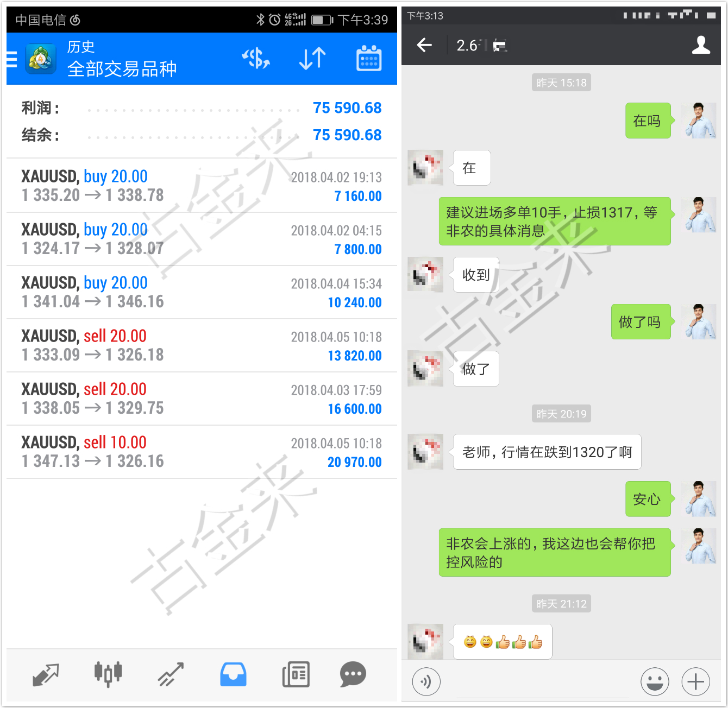This screenshot has width=728, height=708.
Task: Tap the Bluetooth status bar icon
Action: (x=260, y=20)
